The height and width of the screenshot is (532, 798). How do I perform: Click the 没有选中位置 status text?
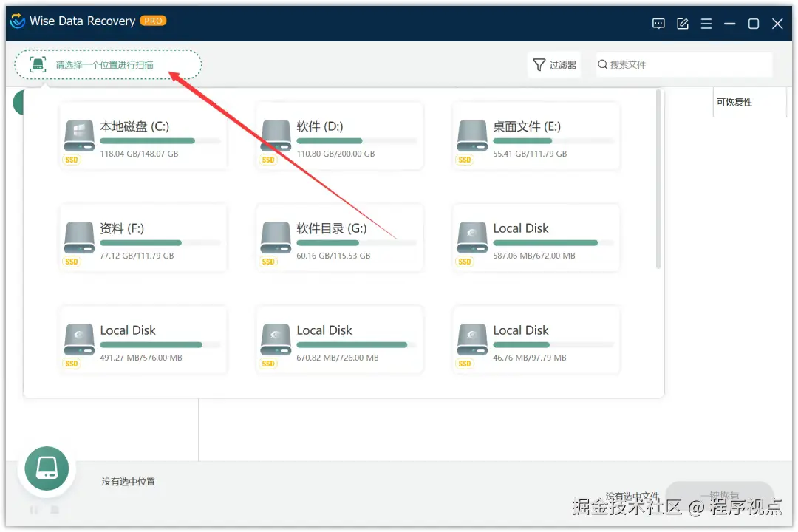[129, 482]
